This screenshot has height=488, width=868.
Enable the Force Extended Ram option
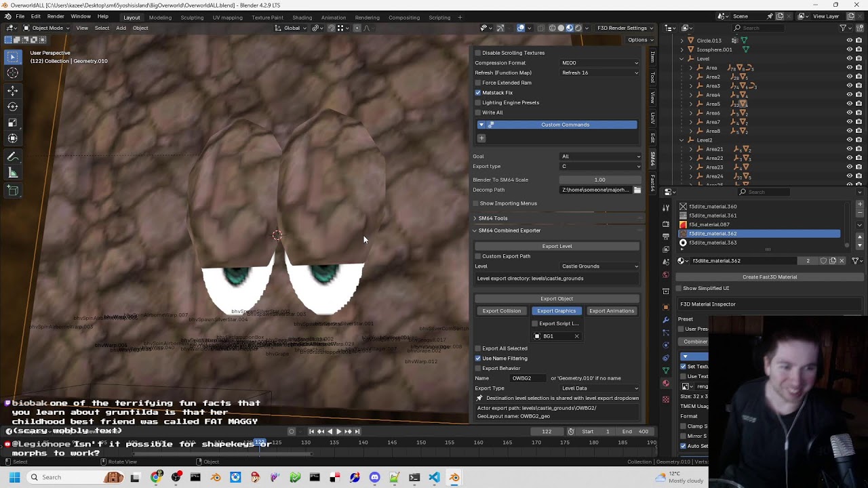pos(478,83)
